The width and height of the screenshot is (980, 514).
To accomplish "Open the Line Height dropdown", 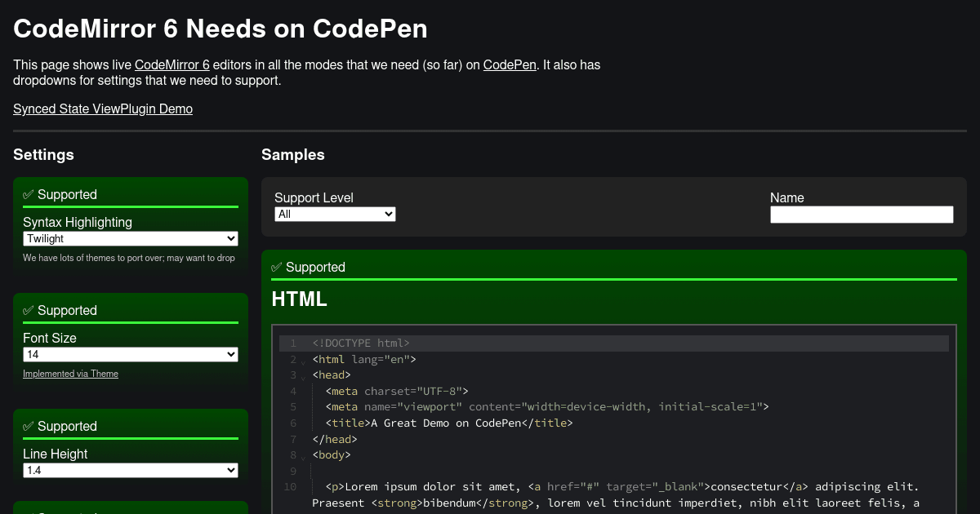I will click(130, 470).
